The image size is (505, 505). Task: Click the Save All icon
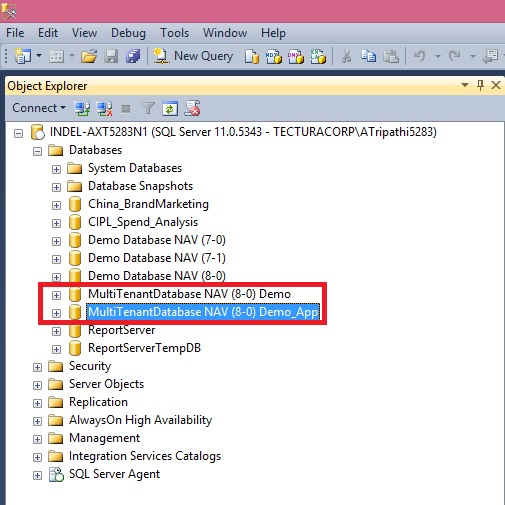tap(133, 56)
